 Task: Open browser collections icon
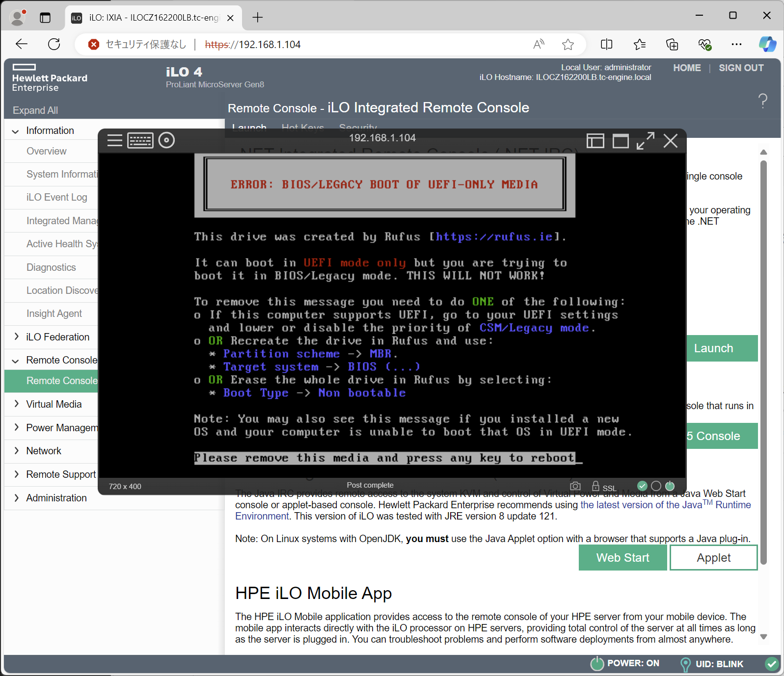[672, 45]
